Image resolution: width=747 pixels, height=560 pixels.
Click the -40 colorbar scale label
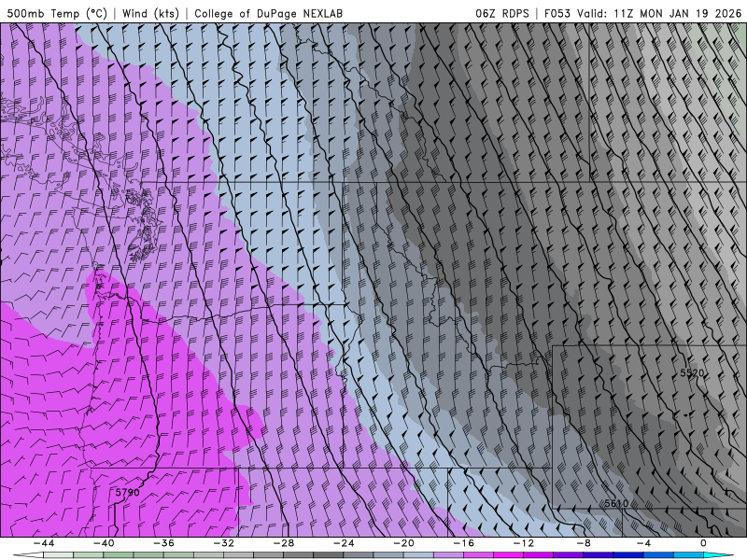pyautogui.click(x=104, y=543)
